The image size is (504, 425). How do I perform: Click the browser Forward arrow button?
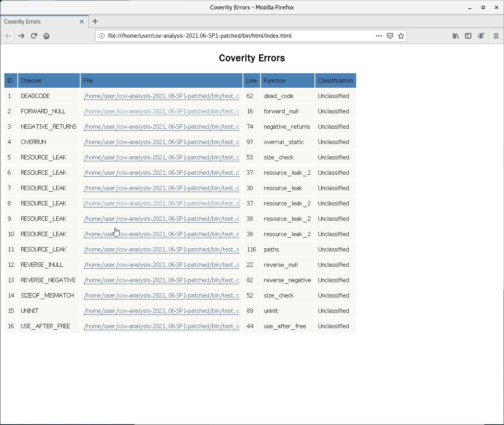point(21,36)
